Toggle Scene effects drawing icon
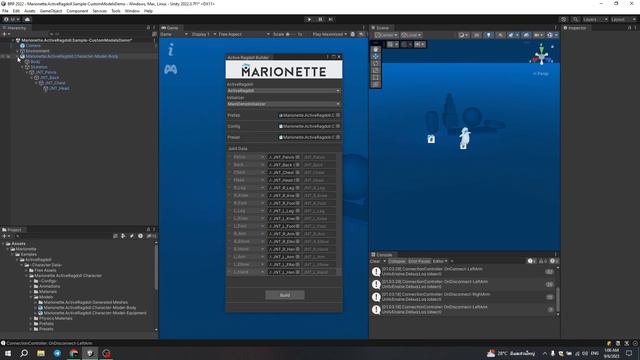The image size is (640, 360). click(512, 35)
